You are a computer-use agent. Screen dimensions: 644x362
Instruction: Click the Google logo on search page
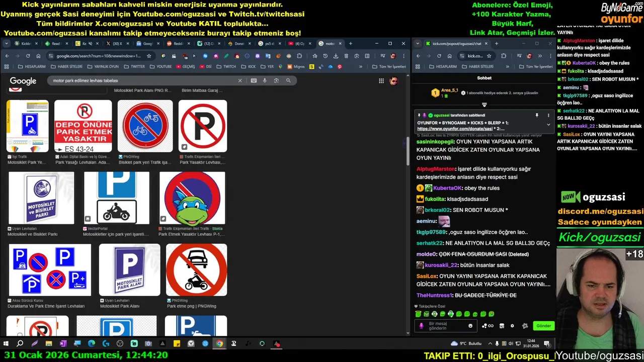[23, 81]
